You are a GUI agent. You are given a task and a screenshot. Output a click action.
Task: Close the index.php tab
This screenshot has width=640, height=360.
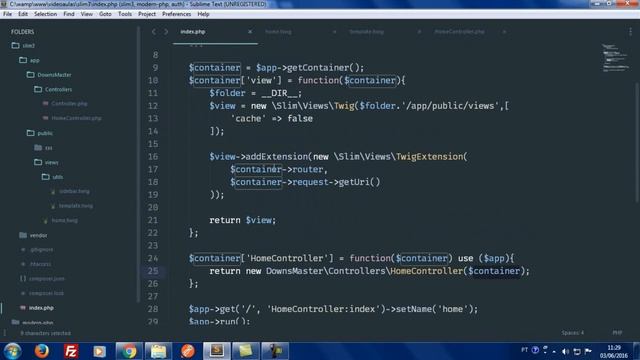pyautogui.click(x=250, y=32)
